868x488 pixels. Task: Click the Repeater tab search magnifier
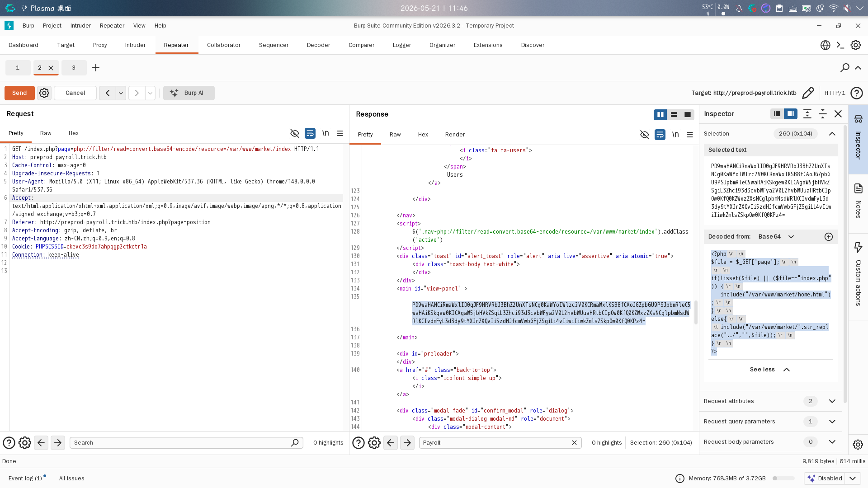tap(844, 68)
